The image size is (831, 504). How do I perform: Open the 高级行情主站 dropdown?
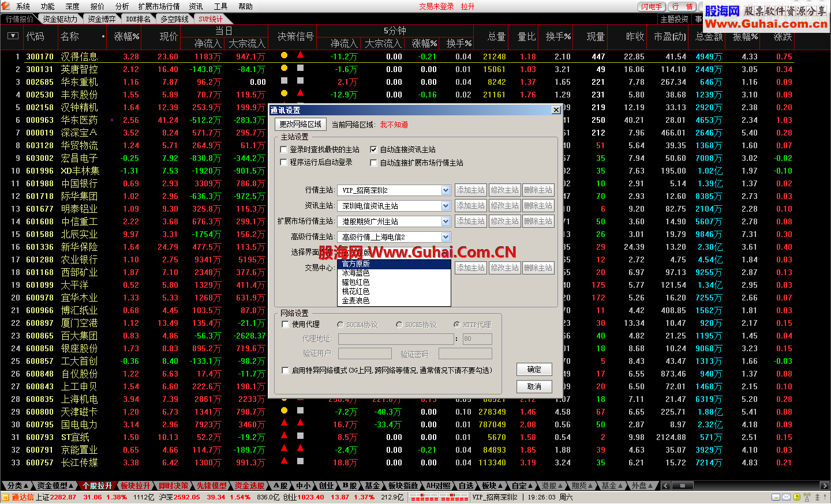click(x=446, y=236)
